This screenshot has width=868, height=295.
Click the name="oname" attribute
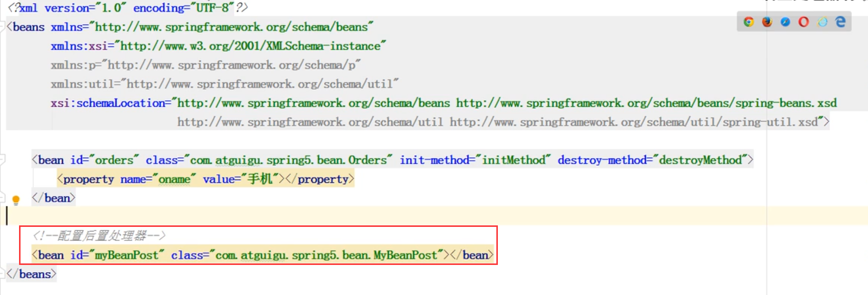[x=158, y=179]
